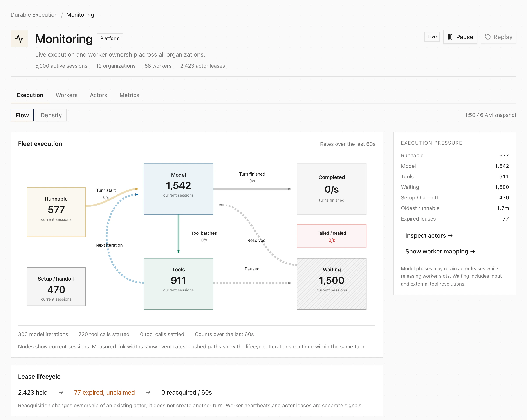Screen dimensions: 527x420
Task: Click the '2,423 held' lease count
Action: 33,392
